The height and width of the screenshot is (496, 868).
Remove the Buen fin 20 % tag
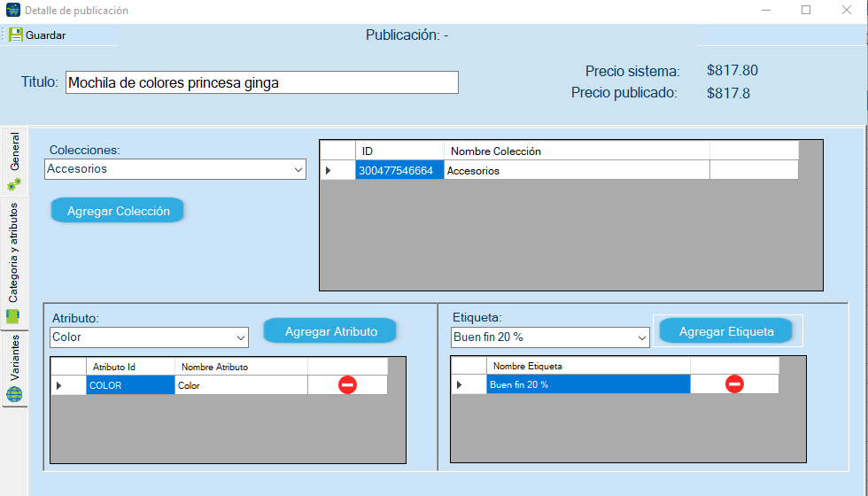[x=734, y=384]
